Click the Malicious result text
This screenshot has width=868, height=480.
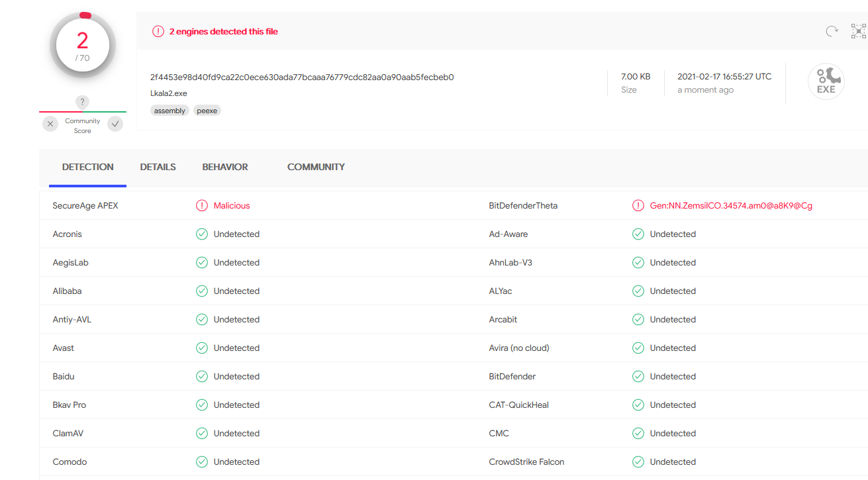click(x=232, y=206)
